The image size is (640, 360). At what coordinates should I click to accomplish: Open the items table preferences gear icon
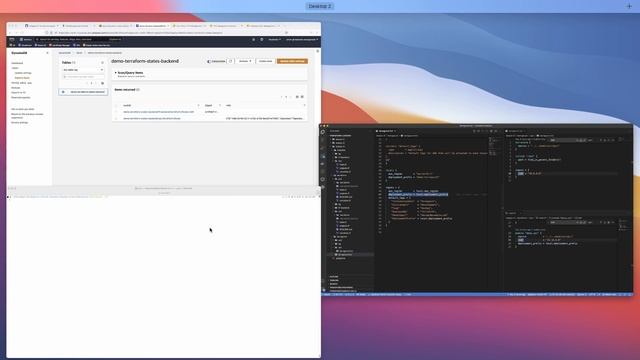click(x=302, y=97)
